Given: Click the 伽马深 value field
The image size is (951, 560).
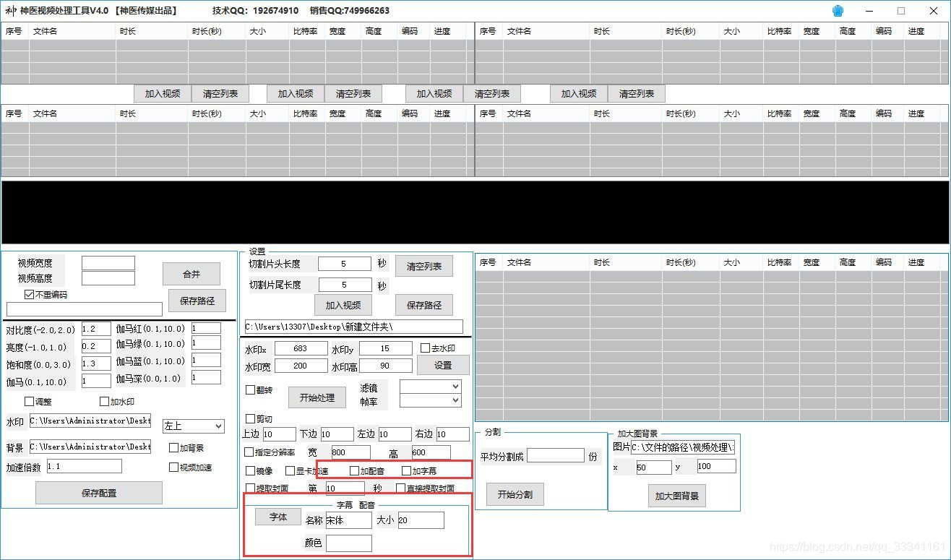Looking at the screenshot, I should point(206,377).
